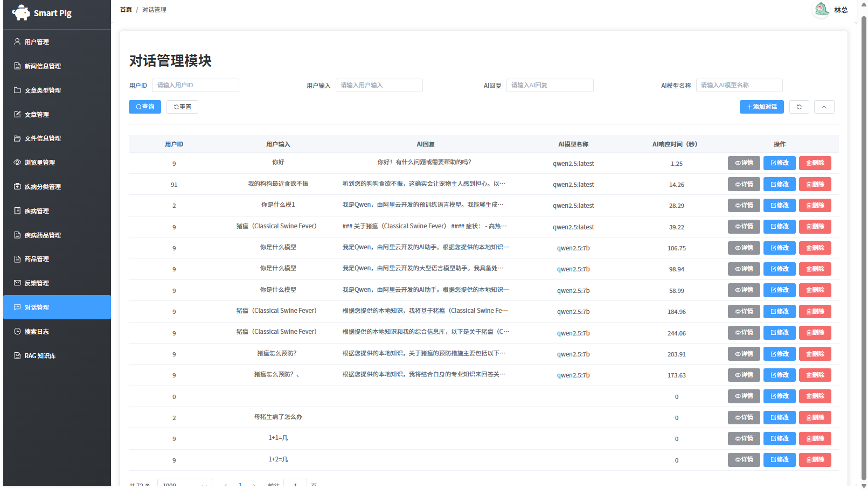Collapse the search panel with the up-arrow icon
Screen dimensions: 868x490
pos(824,107)
